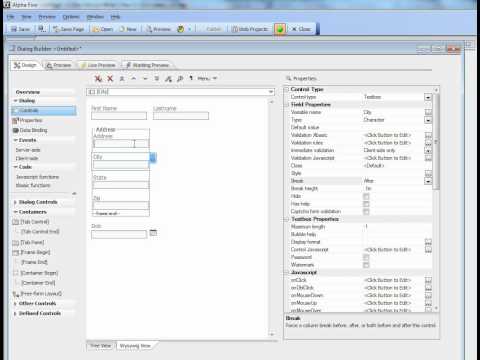Collapse the Code section
Screen dimensions: 480x360
coord(15,167)
